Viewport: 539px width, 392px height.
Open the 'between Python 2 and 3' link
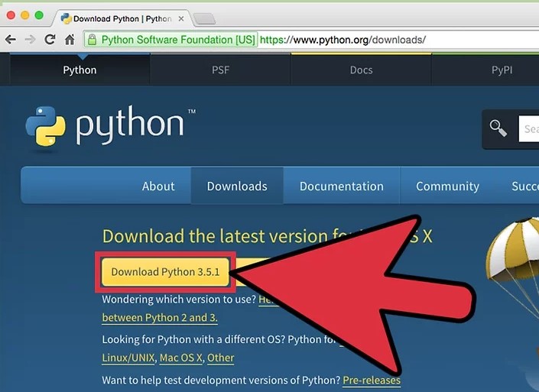(x=160, y=317)
